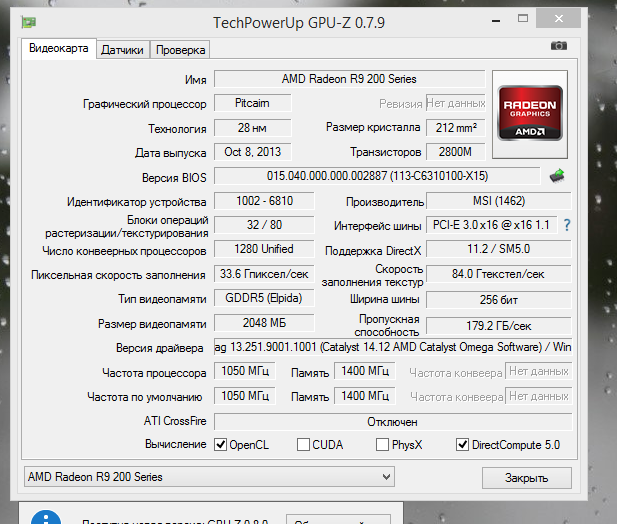Viewport: 617px width, 524px height.
Task: Maximize the GPU-Z window
Action: [523, 18]
